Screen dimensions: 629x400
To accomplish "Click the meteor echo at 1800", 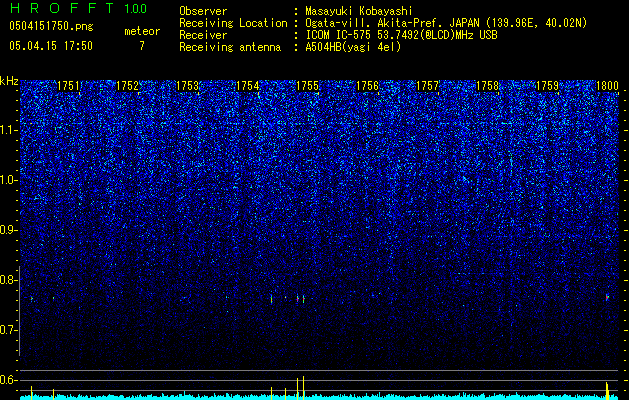I will click(607, 297).
